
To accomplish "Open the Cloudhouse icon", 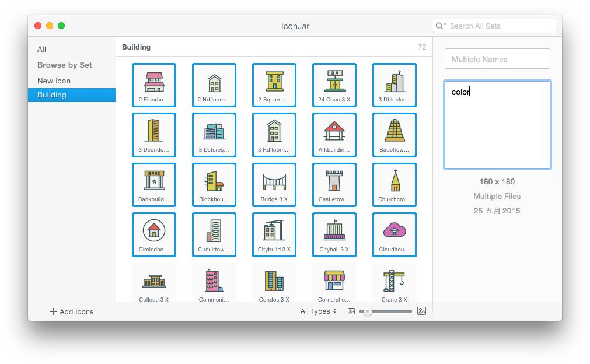I will tap(394, 235).
